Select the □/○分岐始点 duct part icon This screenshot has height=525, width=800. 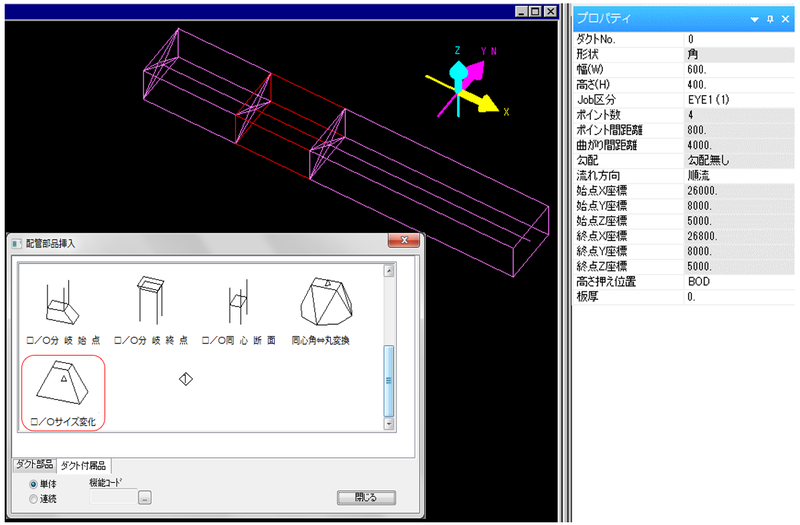click(60, 302)
